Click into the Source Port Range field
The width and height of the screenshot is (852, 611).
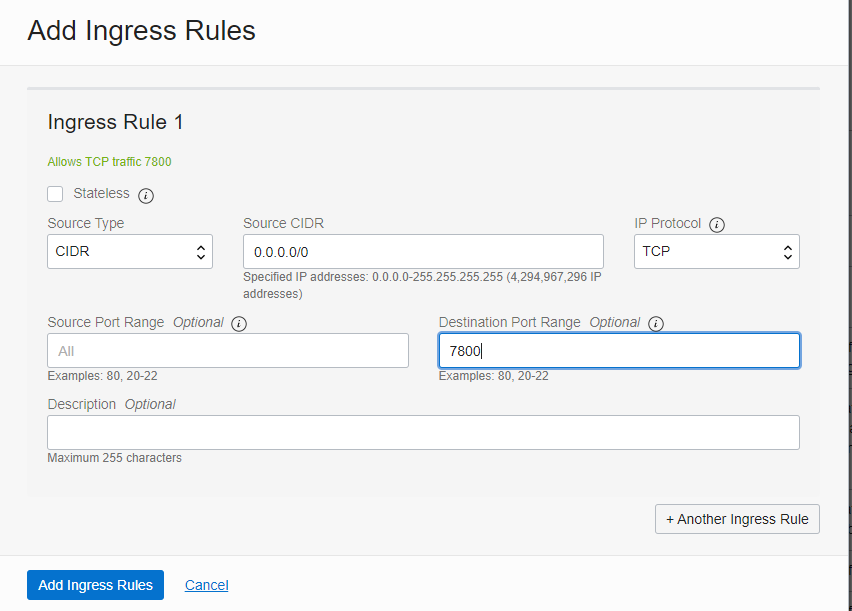pyautogui.click(x=228, y=351)
